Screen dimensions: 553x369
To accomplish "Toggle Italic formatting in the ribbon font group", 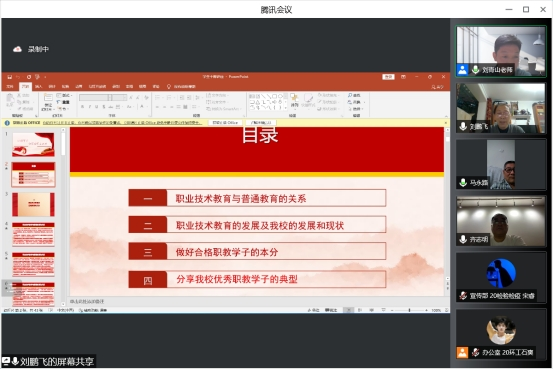I will point(90,107).
